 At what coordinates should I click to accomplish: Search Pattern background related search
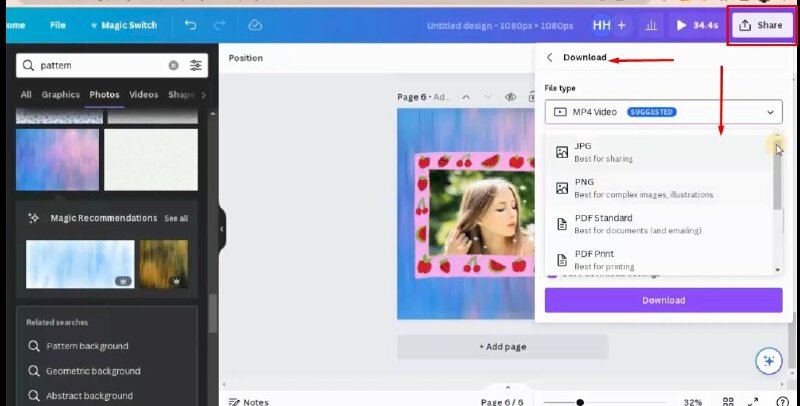point(87,346)
